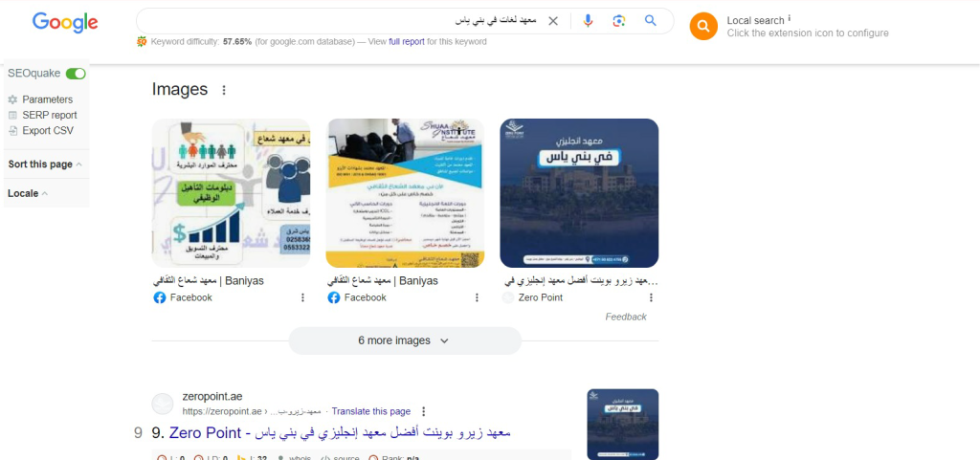Open the full report keyword link
Screen dimensions: 980x460
406,42
